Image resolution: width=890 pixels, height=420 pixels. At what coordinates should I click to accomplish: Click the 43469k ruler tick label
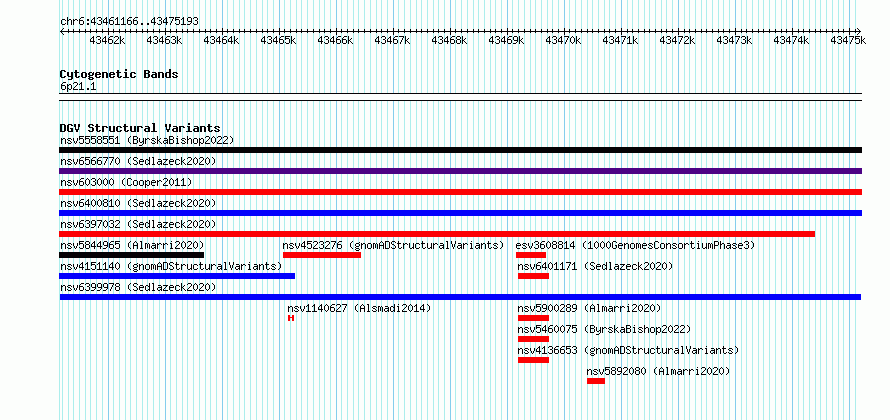(x=506, y=40)
